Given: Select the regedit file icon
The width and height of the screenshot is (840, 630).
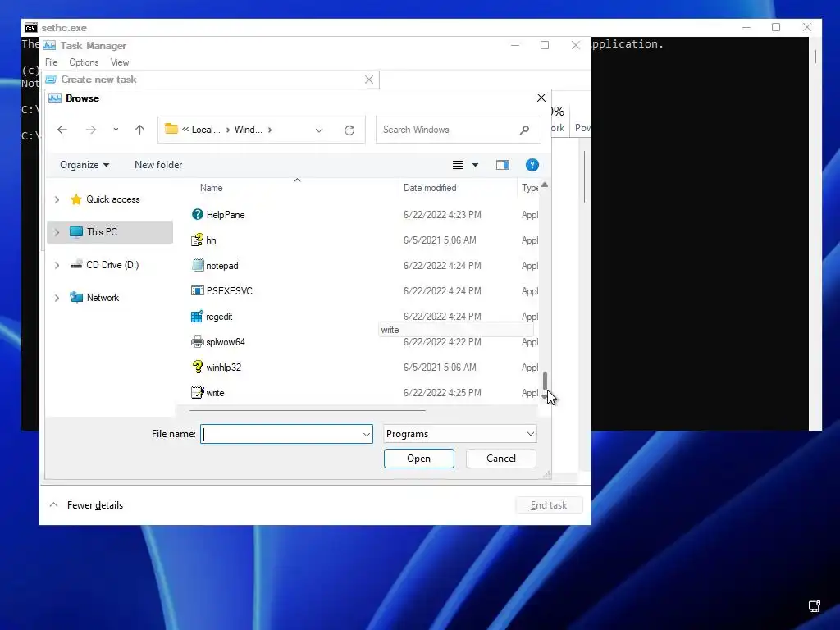Looking at the screenshot, I should pos(197,317).
